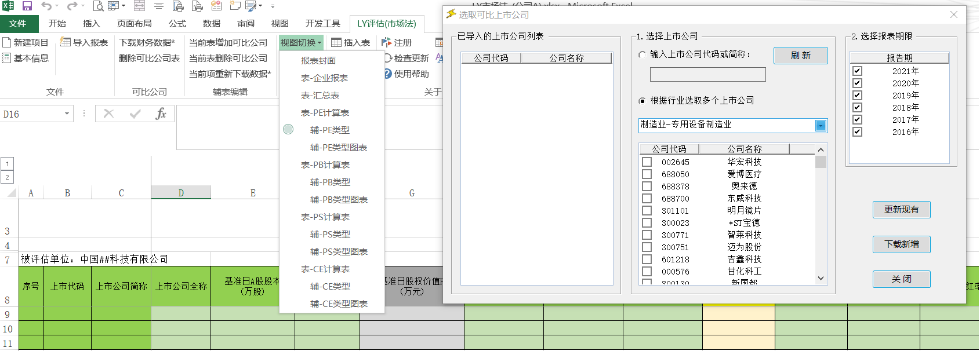The width and height of the screenshot is (980, 351).
Task: Choose 表-PE计算表 from the view menu
Action: (325, 112)
